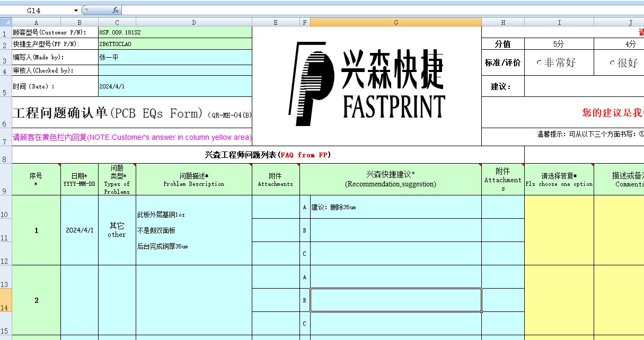Image resolution: width=644 pixels, height=340 pixels.
Task: Click the 4分 score cell
Action: pos(620,44)
